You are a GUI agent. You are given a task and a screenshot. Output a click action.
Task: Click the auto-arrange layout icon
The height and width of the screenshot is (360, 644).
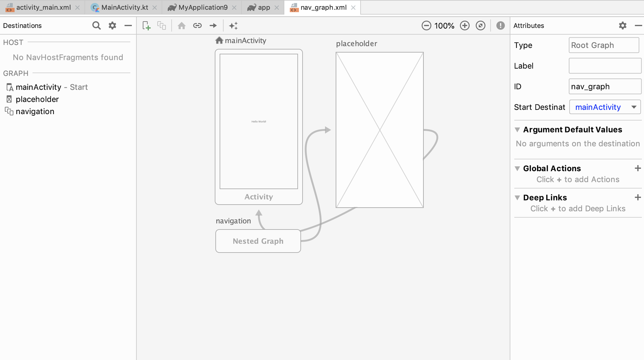[x=234, y=25]
